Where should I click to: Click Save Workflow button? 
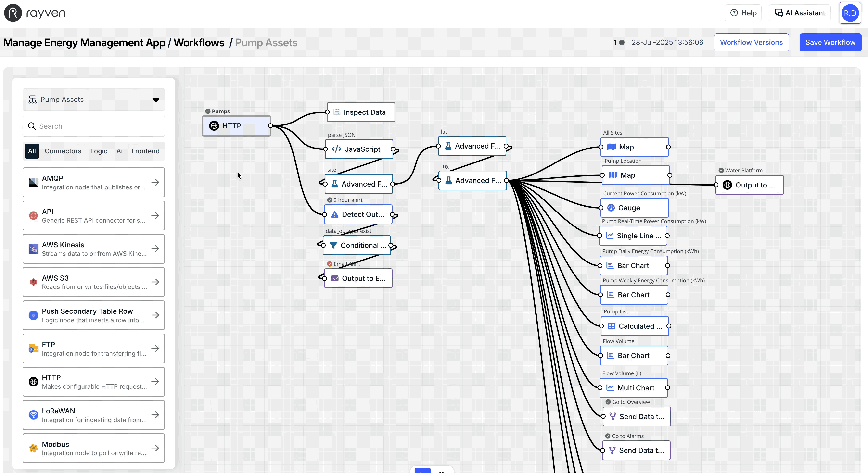click(830, 42)
